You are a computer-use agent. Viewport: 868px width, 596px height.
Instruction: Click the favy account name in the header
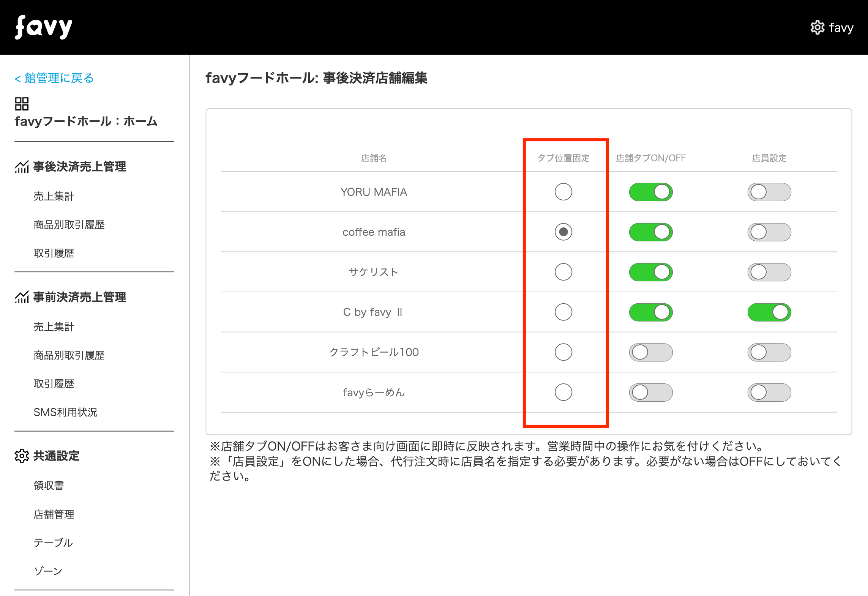841,27
